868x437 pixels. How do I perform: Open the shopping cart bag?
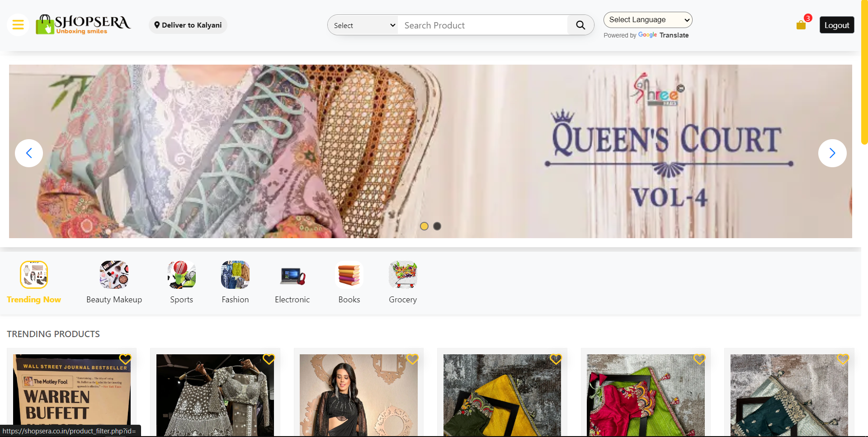tap(801, 25)
